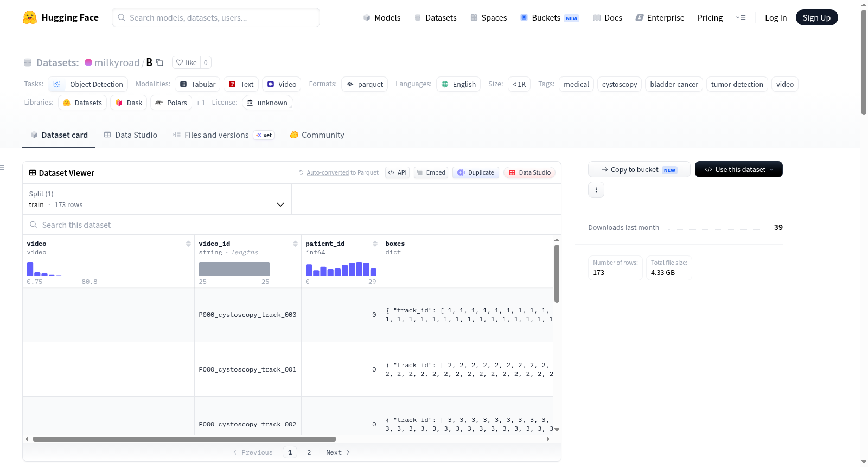The height and width of the screenshot is (467, 868).
Task: Sort the patient_id column
Action: (x=375, y=244)
